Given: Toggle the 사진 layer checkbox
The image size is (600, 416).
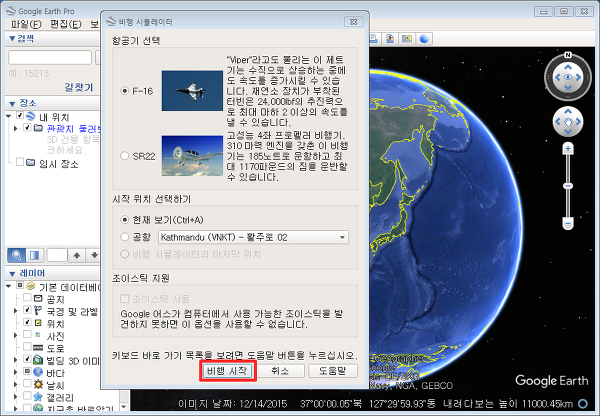Looking at the screenshot, I should pyautogui.click(x=27, y=334).
